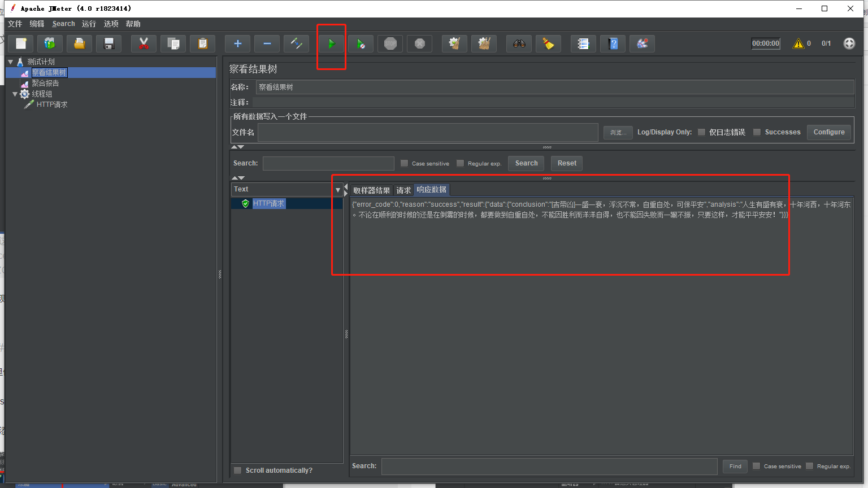Screen dimensions: 868x488
Task: Collapse the 测试计划 tree node
Action: pyautogui.click(x=10, y=62)
